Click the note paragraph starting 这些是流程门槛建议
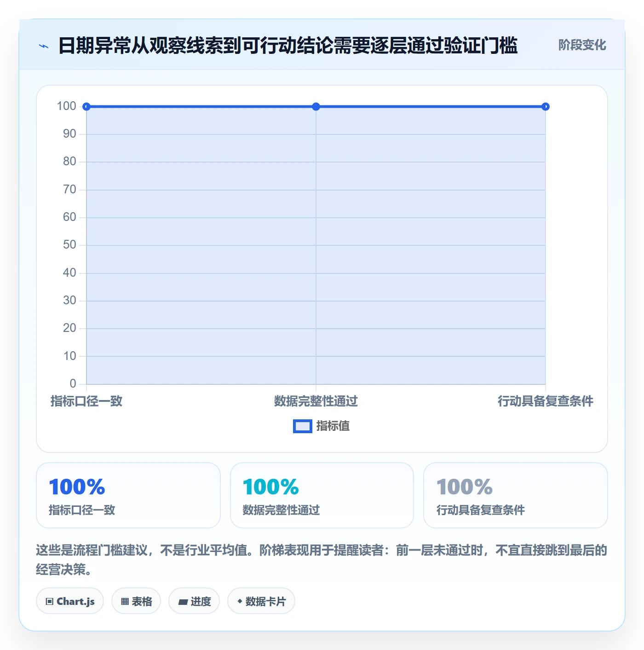 (322, 560)
